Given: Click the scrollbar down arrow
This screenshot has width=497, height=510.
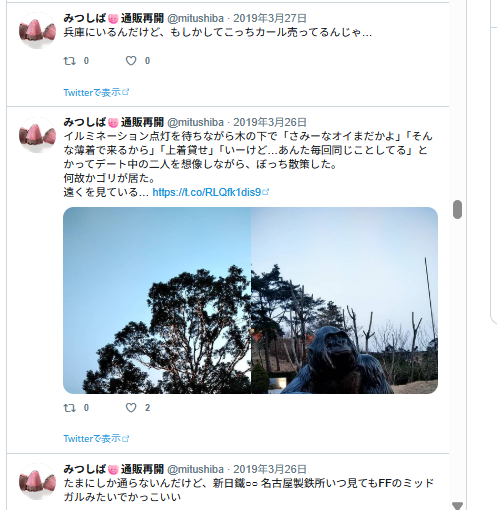Looking at the screenshot, I should coord(457,505).
